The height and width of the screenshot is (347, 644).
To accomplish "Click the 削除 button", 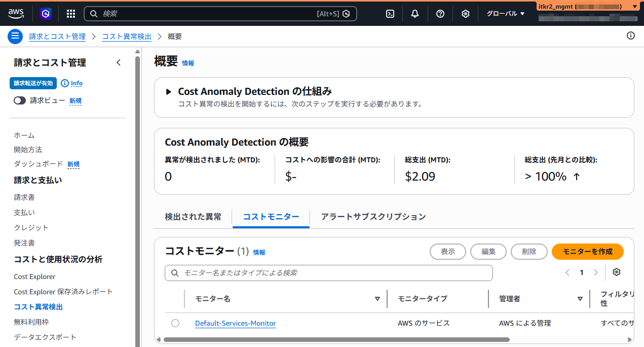I will click(529, 252).
